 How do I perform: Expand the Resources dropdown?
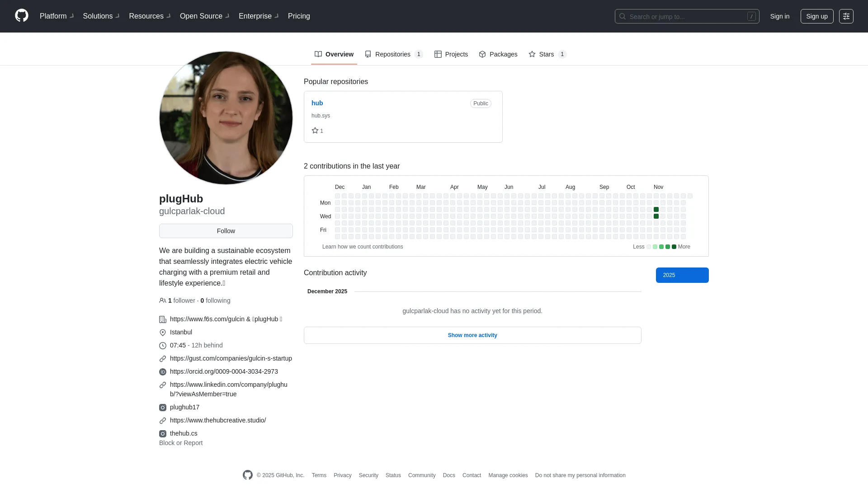(150, 16)
